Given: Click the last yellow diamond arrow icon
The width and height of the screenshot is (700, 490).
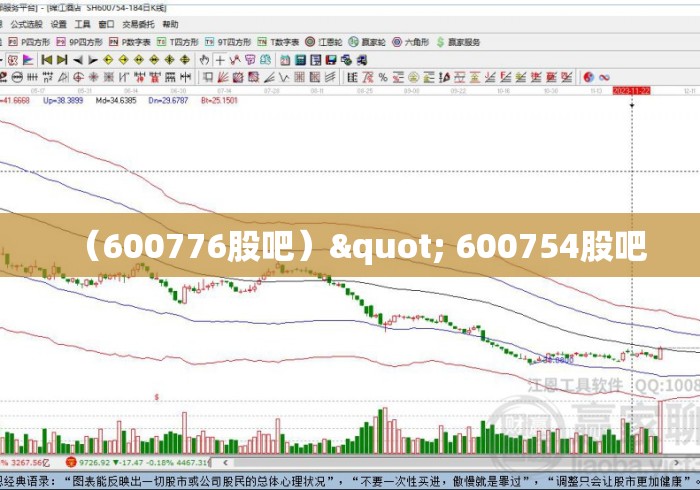Looking at the screenshot, I should pyautogui.click(x=184, y=59).
